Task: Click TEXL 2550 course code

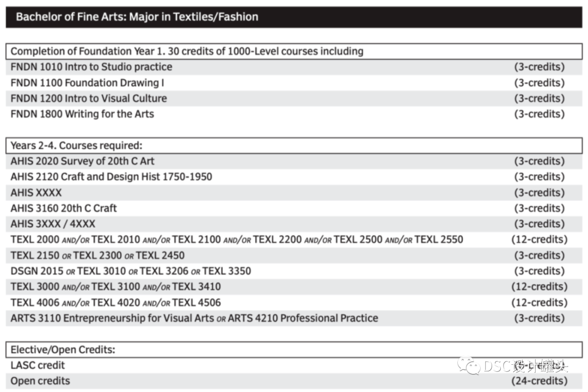Action: [439, 240]
